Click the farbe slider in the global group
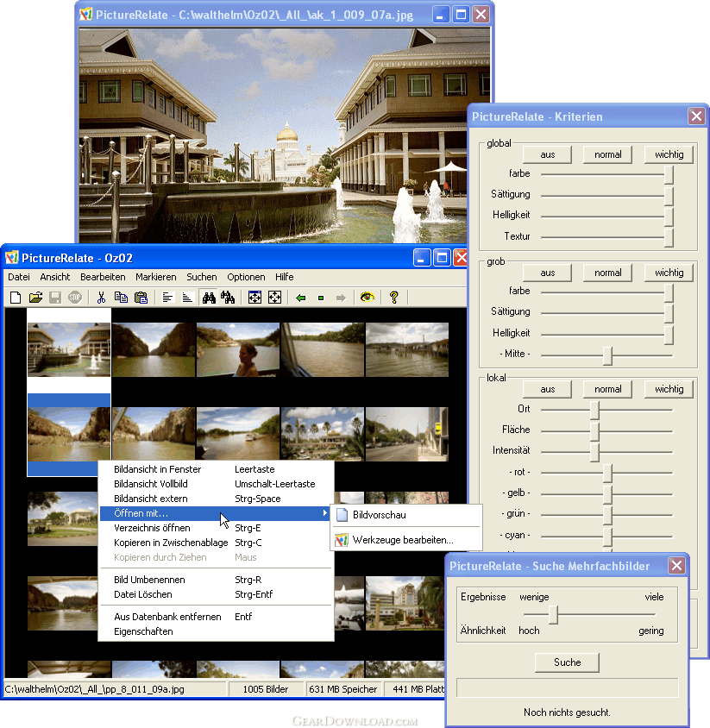 (x=607, y=174)
